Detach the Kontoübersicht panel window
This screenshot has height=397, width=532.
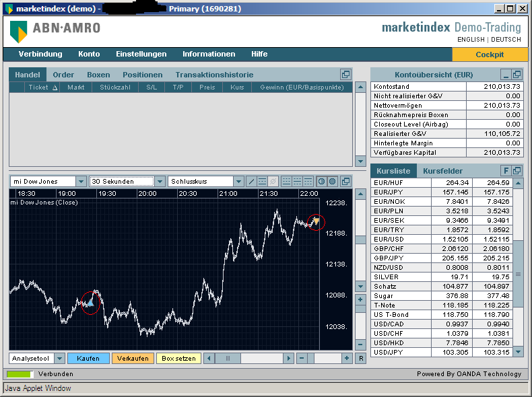click(x=517, y=74)
